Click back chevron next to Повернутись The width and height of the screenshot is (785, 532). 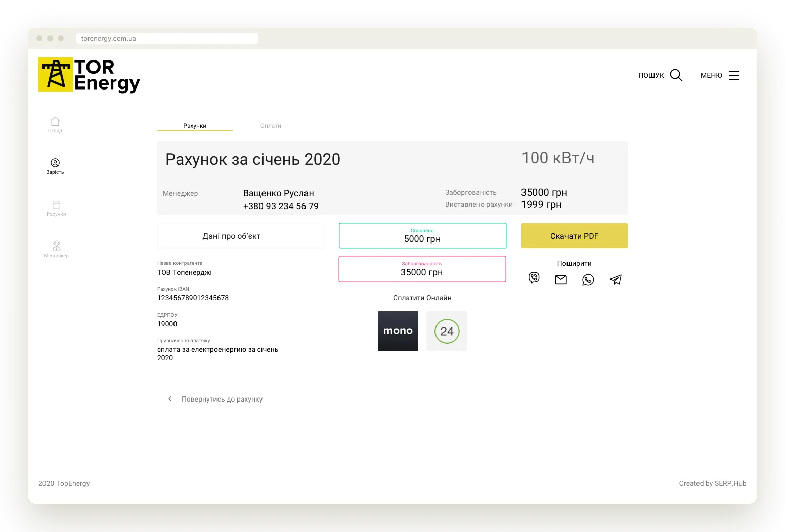170,399
